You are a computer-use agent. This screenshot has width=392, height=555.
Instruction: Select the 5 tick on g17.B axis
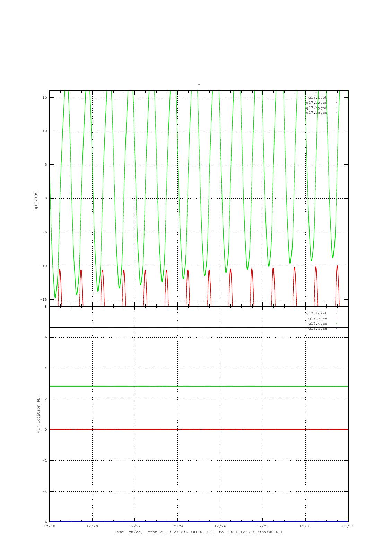[46, 165]
